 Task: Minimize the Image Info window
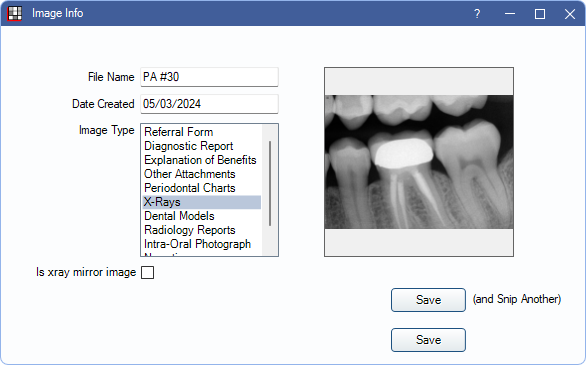(x=510, y=14)
